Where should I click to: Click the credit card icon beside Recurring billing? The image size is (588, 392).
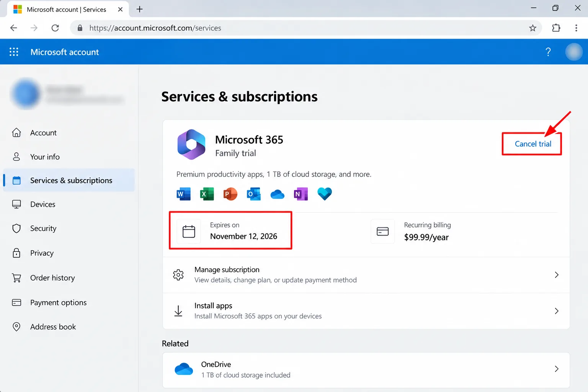click(x=382, y=231)
